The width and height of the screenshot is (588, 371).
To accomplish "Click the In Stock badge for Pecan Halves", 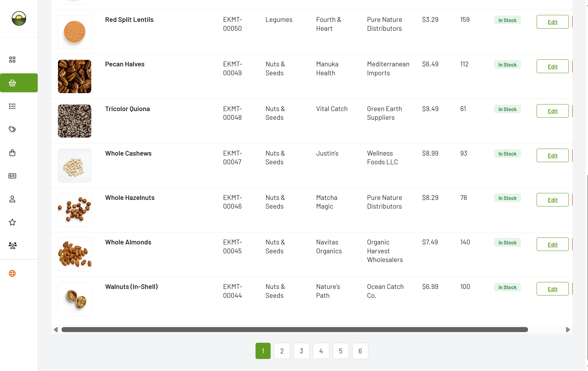I will point(507,65).
